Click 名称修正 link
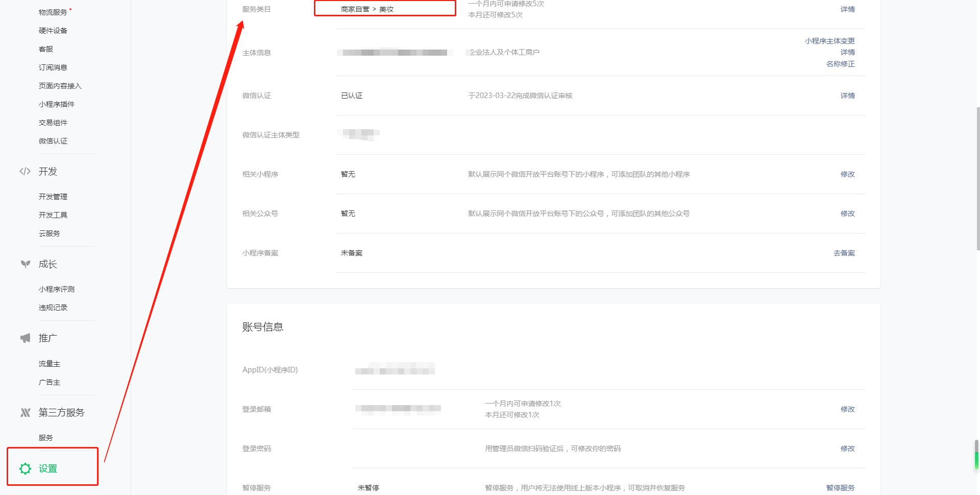 click(x=840, y=64)
